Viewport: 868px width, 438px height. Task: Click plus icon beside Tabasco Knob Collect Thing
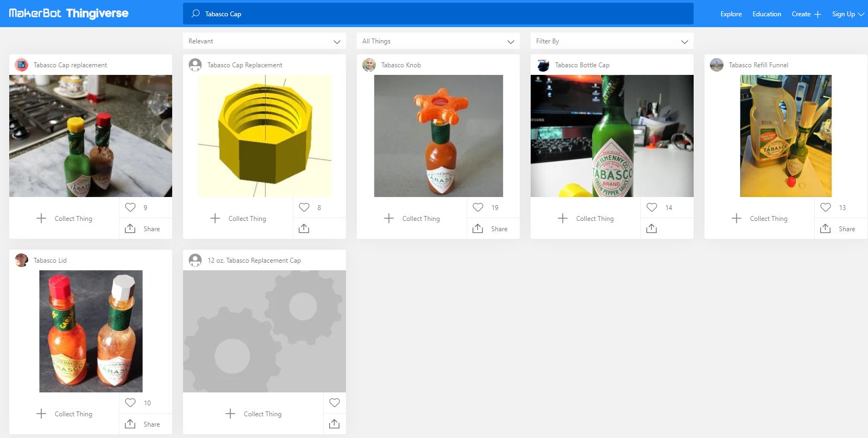389,218
